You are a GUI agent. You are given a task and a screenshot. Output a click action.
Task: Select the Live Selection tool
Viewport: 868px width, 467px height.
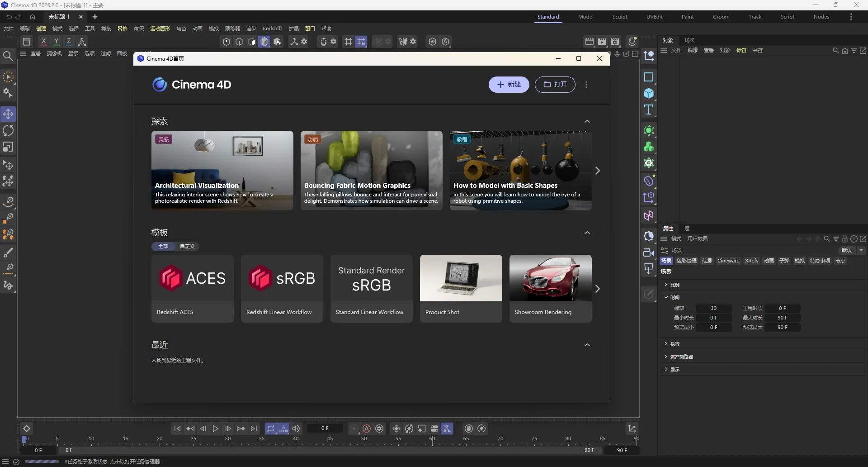pyautogui.click(x=9, y=77)
